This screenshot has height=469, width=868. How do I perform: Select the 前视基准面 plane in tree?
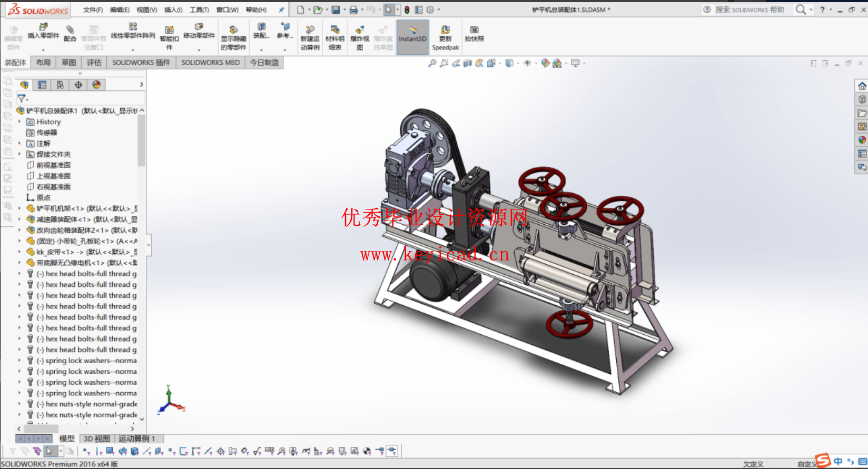pos(53,165)
